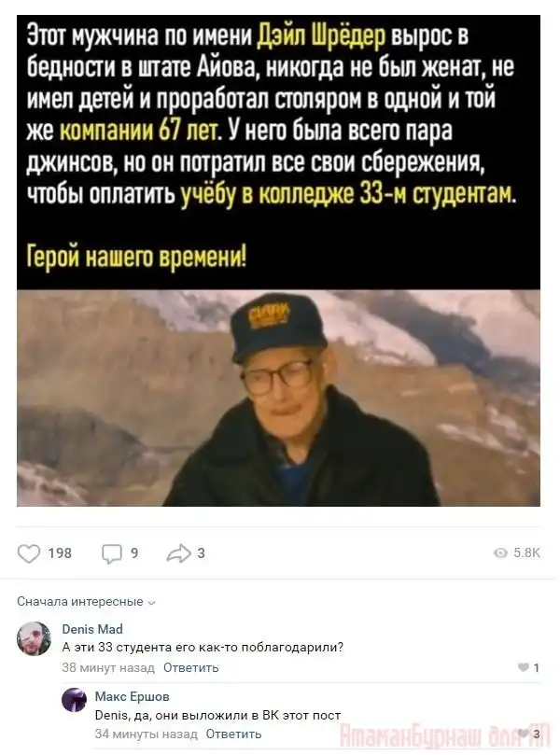The width and height of the screenshot is (560, 755).
Task: Share the post with the arrow icon
Action: point(179,553)
